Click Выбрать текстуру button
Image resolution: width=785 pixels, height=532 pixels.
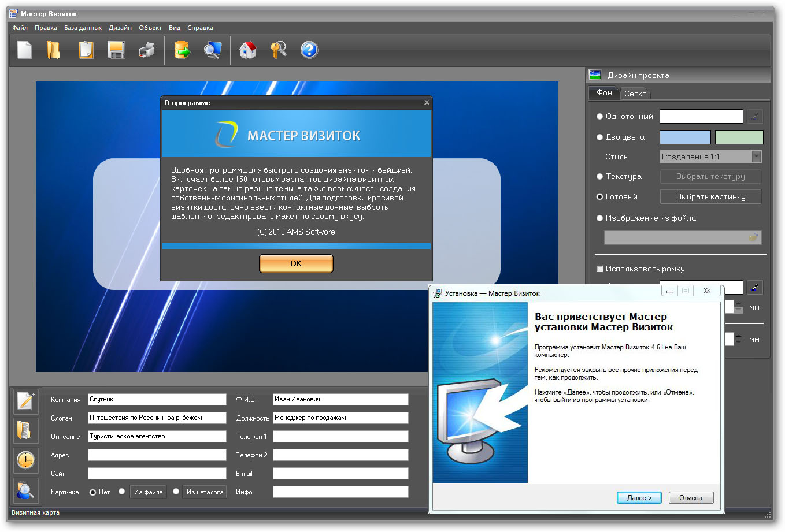click(x=710, y=177)
